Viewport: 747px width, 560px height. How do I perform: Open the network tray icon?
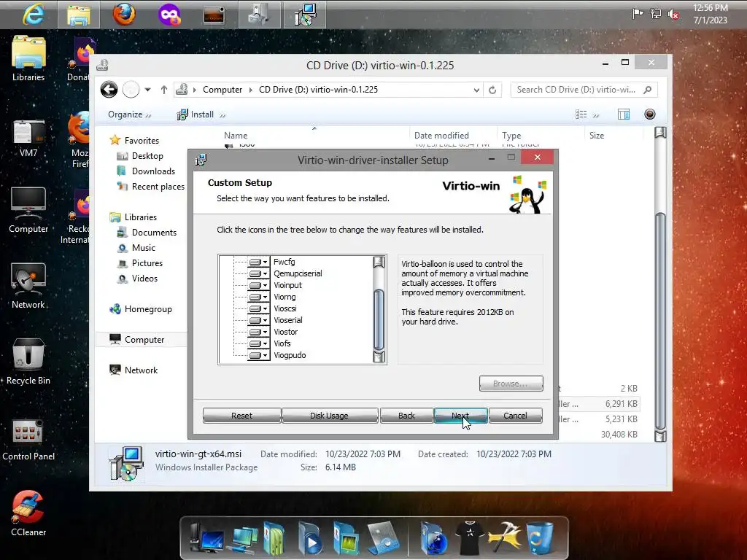tap(656, 14)
